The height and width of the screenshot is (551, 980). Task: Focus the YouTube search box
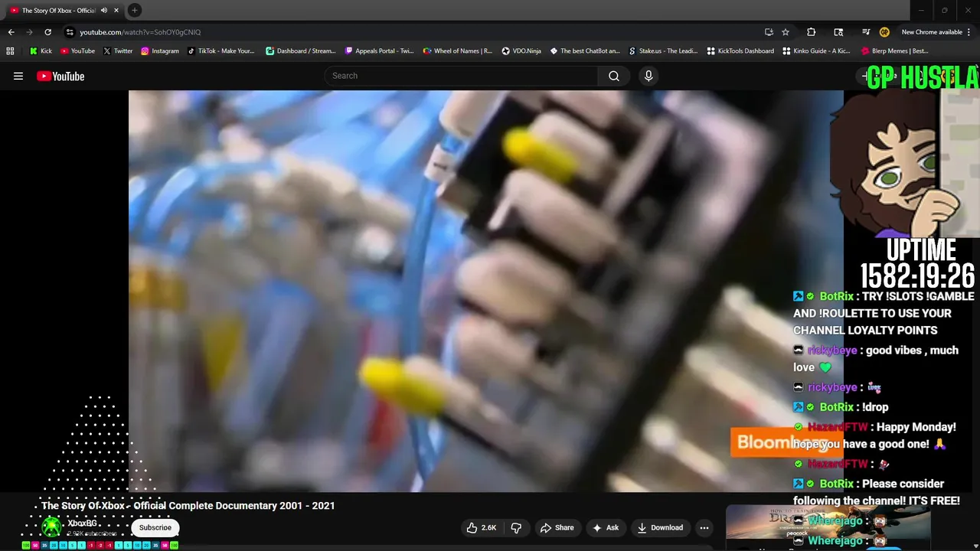462,76
